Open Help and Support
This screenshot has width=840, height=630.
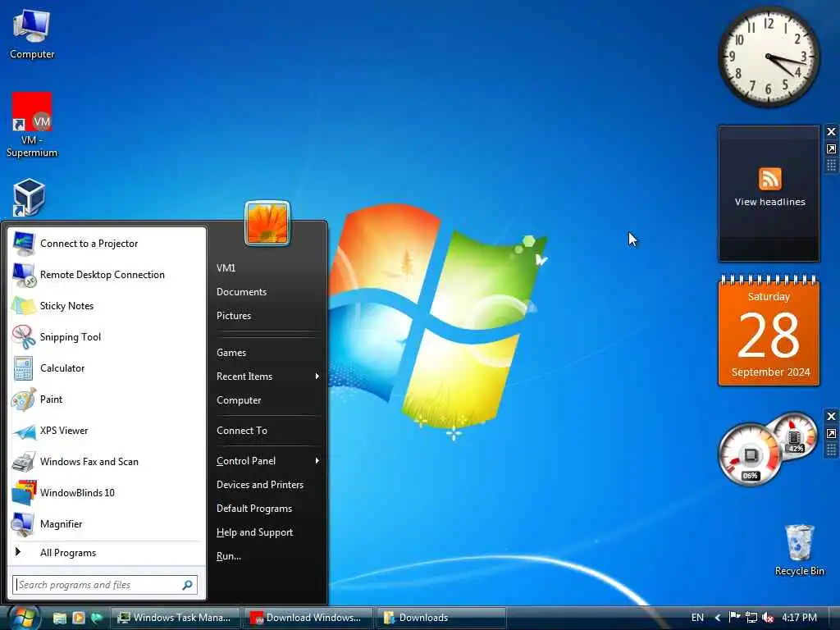point(254,532)
